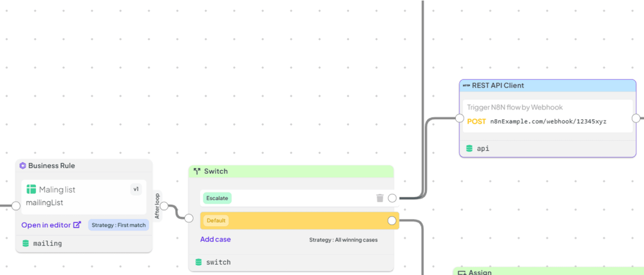Image resolution: width=644 pixels, height=275 pixels.
Task: Click the After loop output port
Action: click(164, 205)
